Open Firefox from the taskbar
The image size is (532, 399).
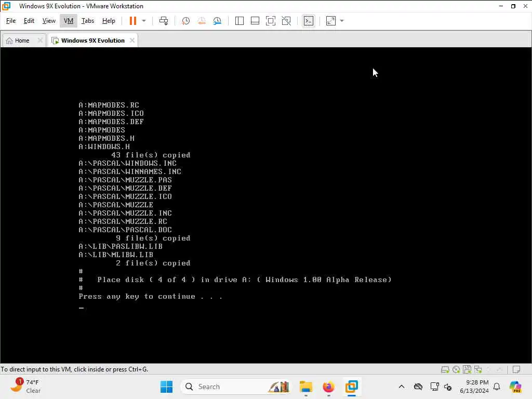coord(328,387)
